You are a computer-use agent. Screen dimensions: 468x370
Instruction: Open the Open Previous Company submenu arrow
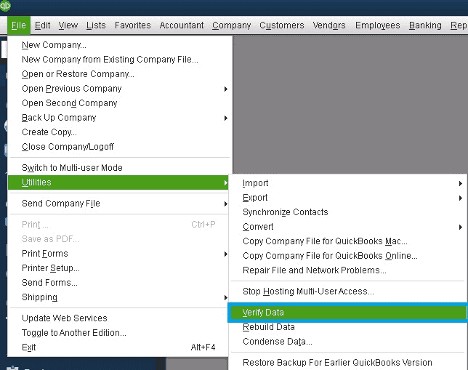(226, 89)
